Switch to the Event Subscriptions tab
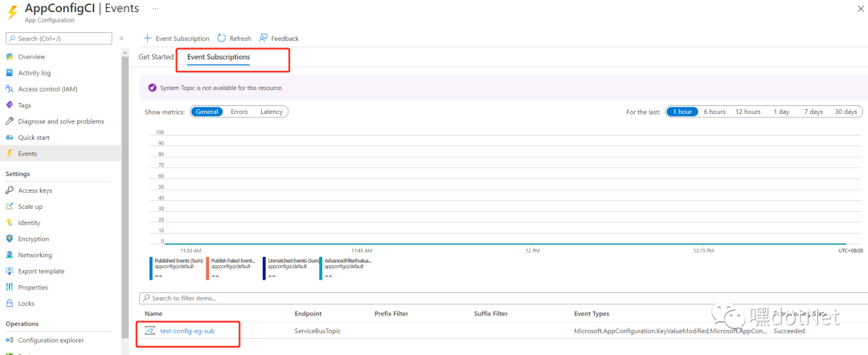Image resolution: width=868 pixels, height=355 pixels. click(x=218, y=57)
